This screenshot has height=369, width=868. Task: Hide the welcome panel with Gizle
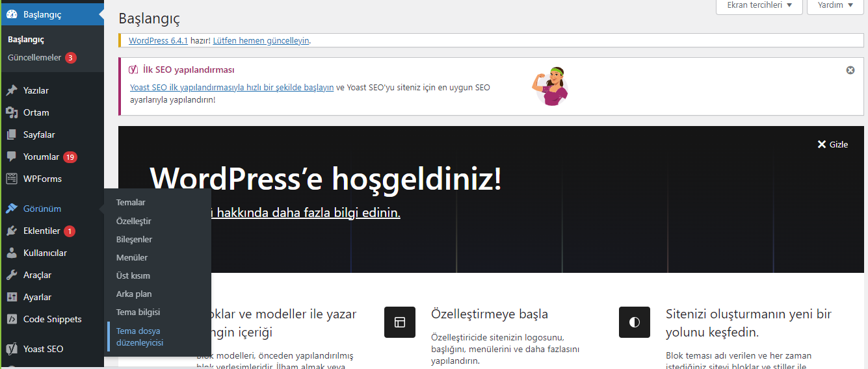point(833,144)
